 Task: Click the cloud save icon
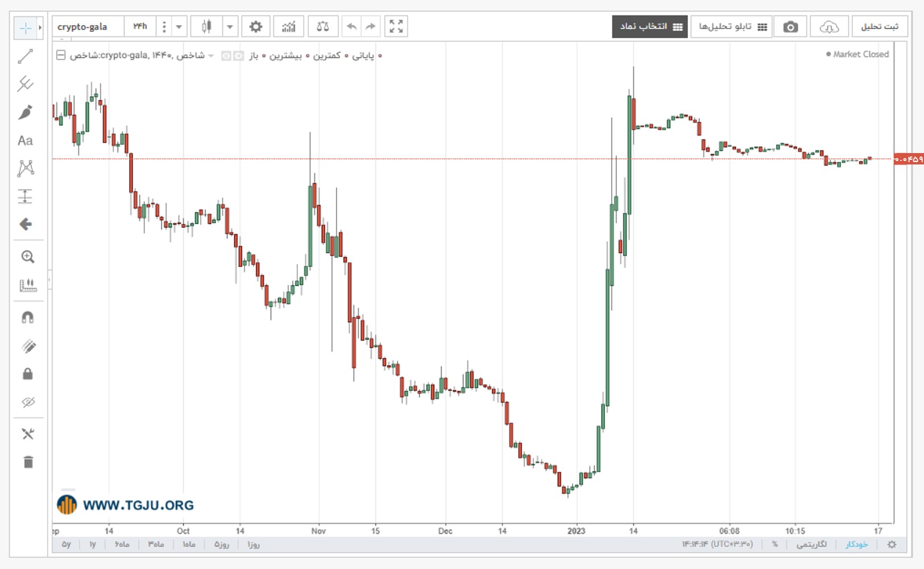(x=829, y=27)
